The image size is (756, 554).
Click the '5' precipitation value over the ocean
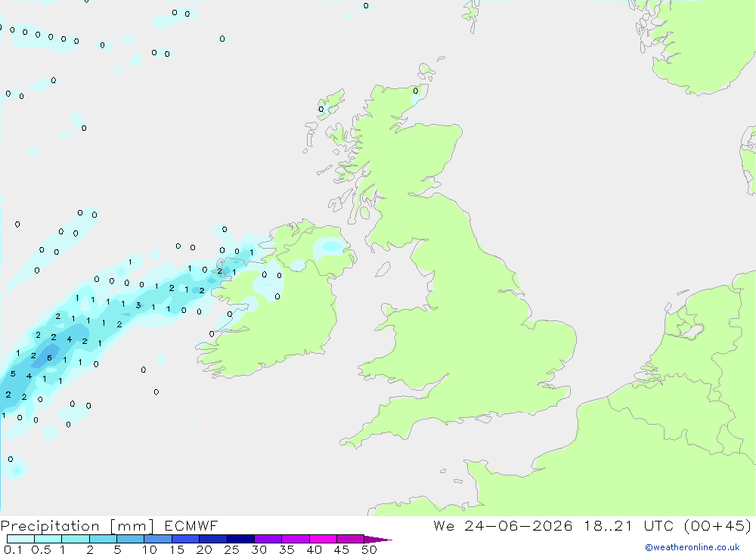point(13,373)
